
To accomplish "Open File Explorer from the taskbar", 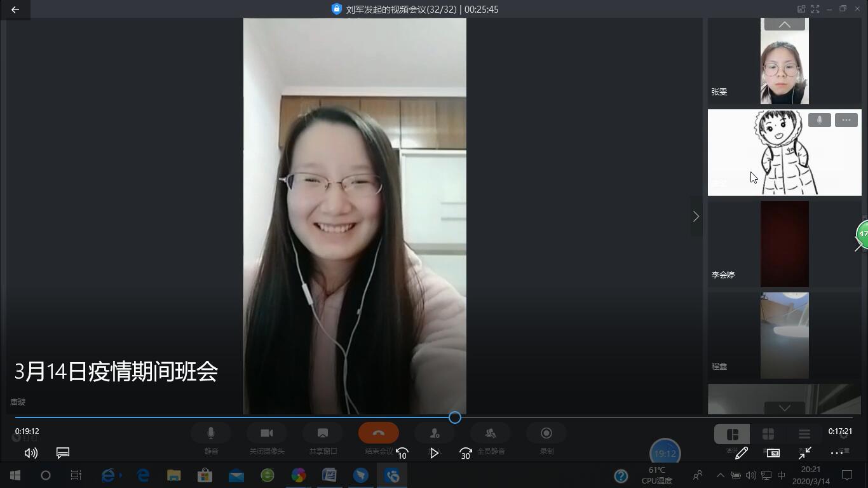I will tap(173, 475).
